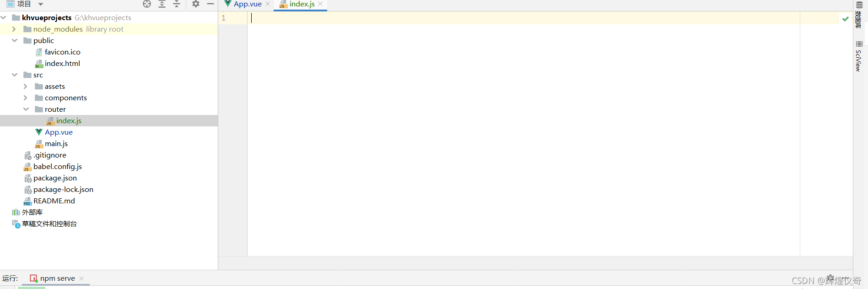
Task: Close the npm serve run tab
Action: (81, 278)
